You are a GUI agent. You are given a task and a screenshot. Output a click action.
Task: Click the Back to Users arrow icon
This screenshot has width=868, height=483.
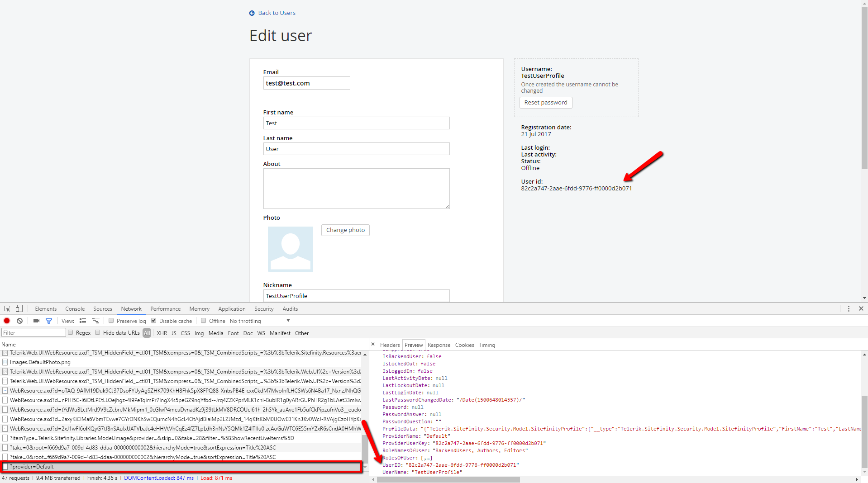252,13
